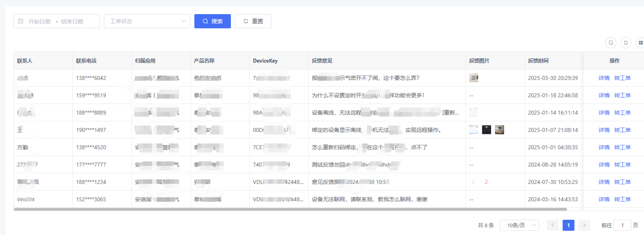Click the 前往 page number input box
The image size is (644, 235).
(x=622, y=225)
